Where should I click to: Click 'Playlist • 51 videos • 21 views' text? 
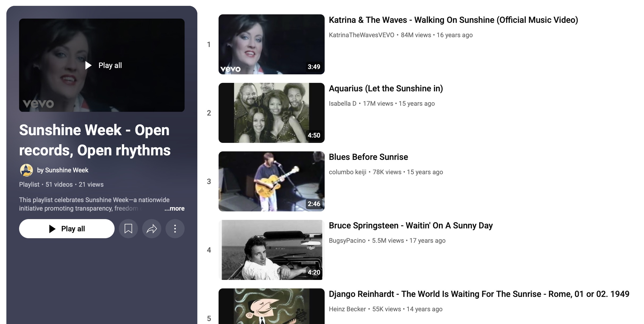pyautogui.click(x=61, y=185)
